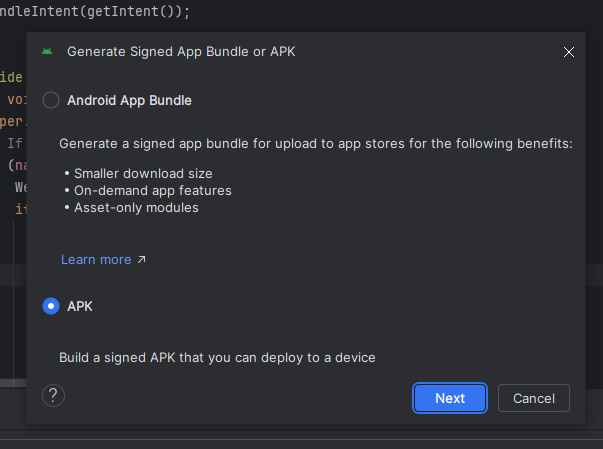Click the 'Smaller download size' bullet

coord(143,173)
